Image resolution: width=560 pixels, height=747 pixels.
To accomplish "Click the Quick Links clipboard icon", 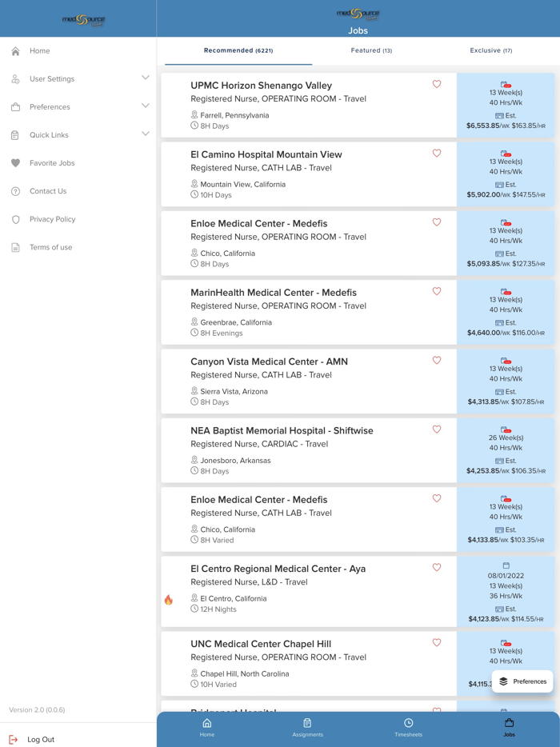I will tap(16, 135).
